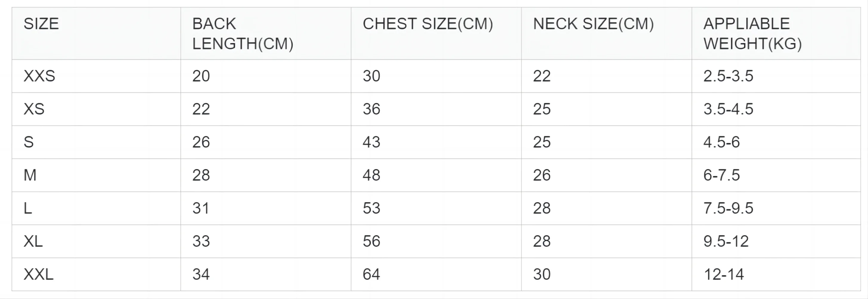Select the 6-7.5 weight range cell
The height and width of the screenshot is (299, 868).
click(x=776, y=176)
